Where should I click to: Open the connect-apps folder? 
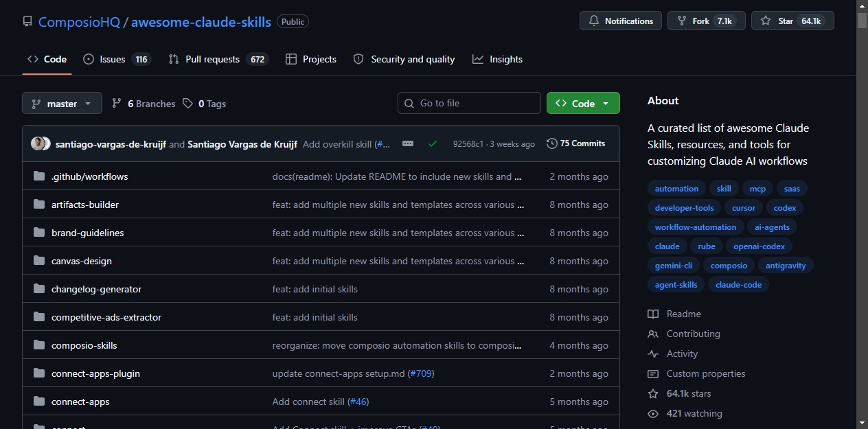(x=80, y=402)
